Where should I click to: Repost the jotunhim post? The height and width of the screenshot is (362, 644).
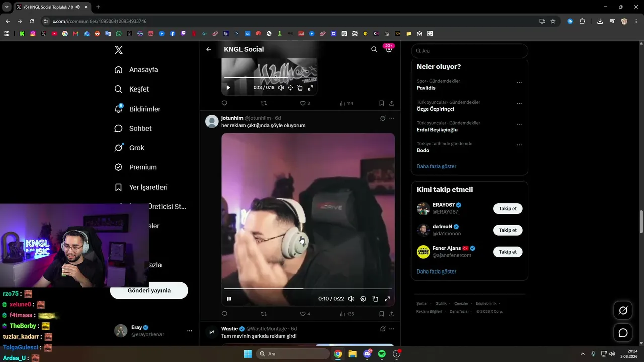(264, 314)
